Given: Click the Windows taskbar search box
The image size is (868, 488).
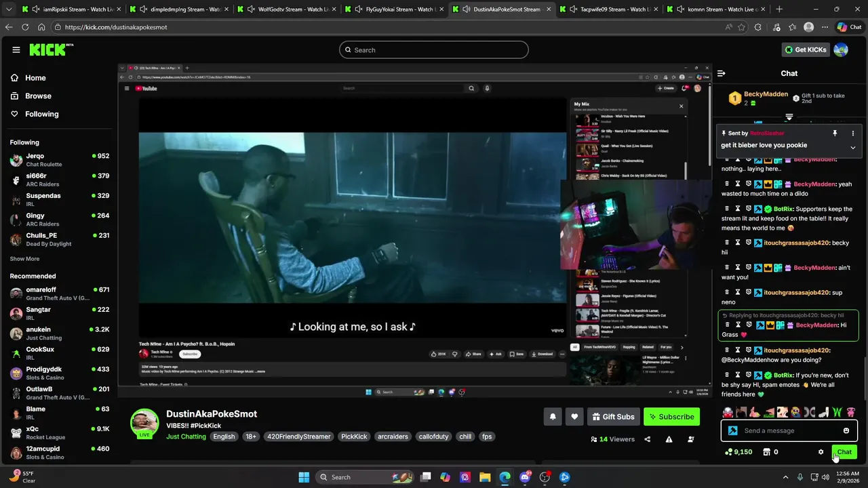Looking at the screenshot, I should tap(366, 477).
